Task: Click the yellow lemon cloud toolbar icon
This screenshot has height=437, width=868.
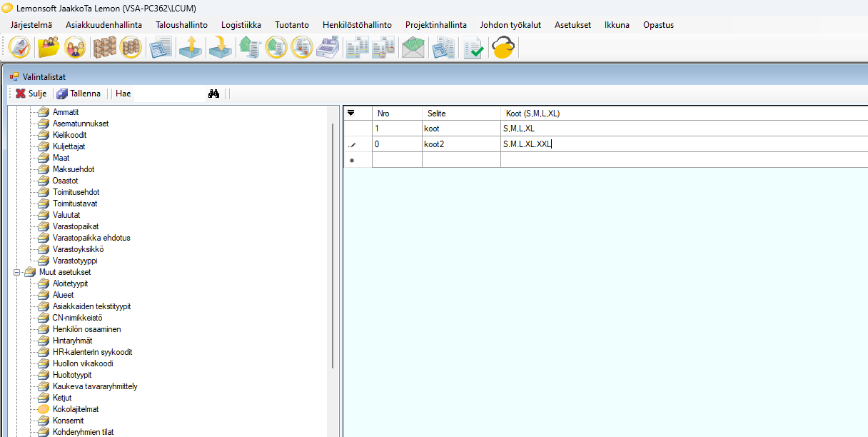Action: coord(503,49)
